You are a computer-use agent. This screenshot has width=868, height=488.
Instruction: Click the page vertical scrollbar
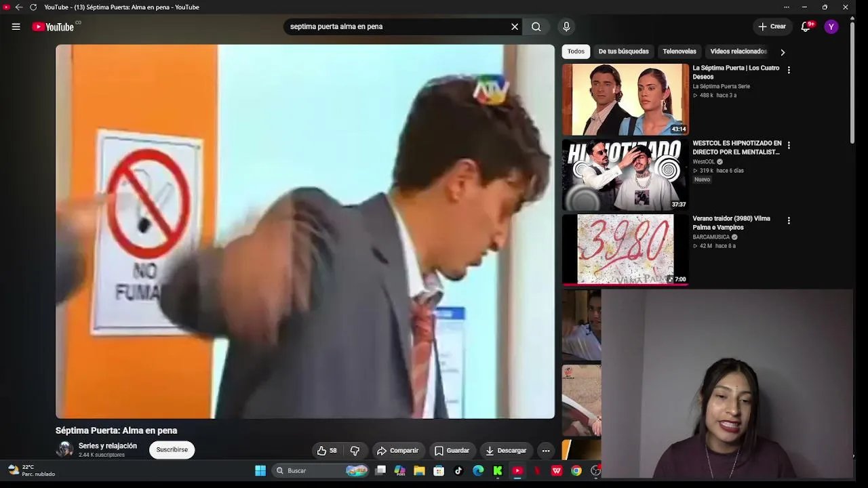tap(852, 81)
